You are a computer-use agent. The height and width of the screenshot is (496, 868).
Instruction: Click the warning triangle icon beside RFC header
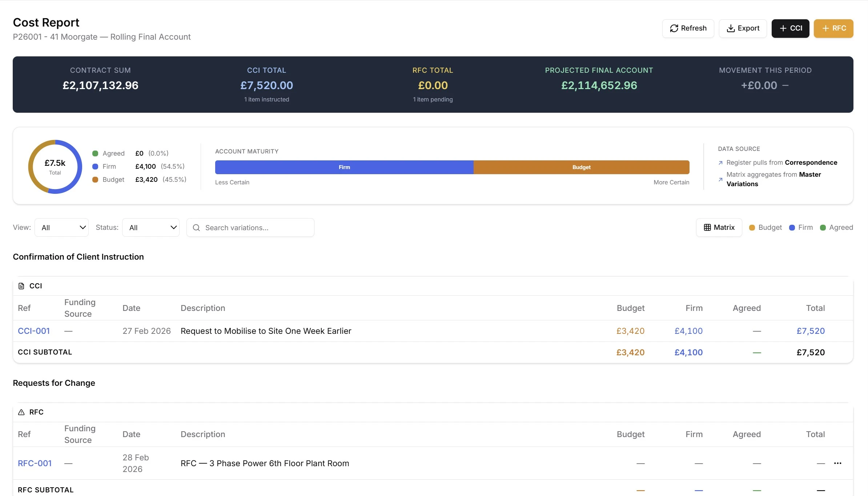[21, 412]
